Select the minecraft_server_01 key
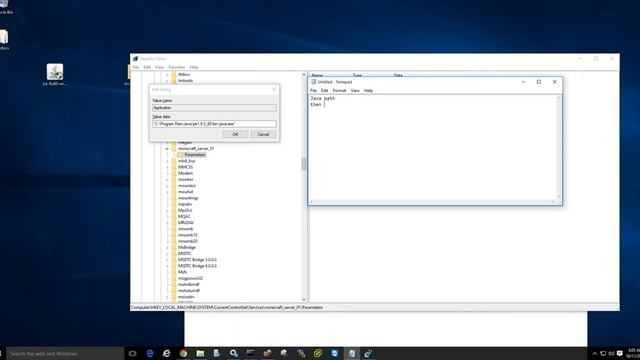The height and width of the screenshot is (360, 640). tap(196, 149)
